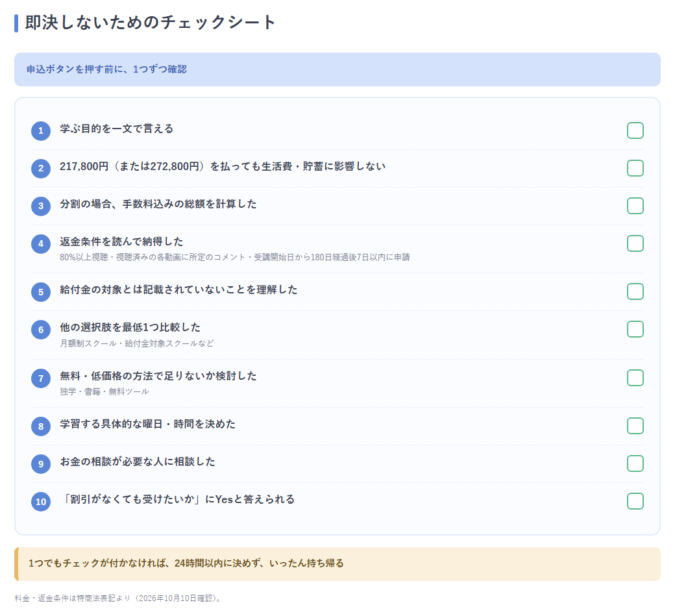Click the text 分割の場合、手数料込みの総額を計算した
Image resolution: width=675 pixels, height=616 pixels.
tap(158, 204)
